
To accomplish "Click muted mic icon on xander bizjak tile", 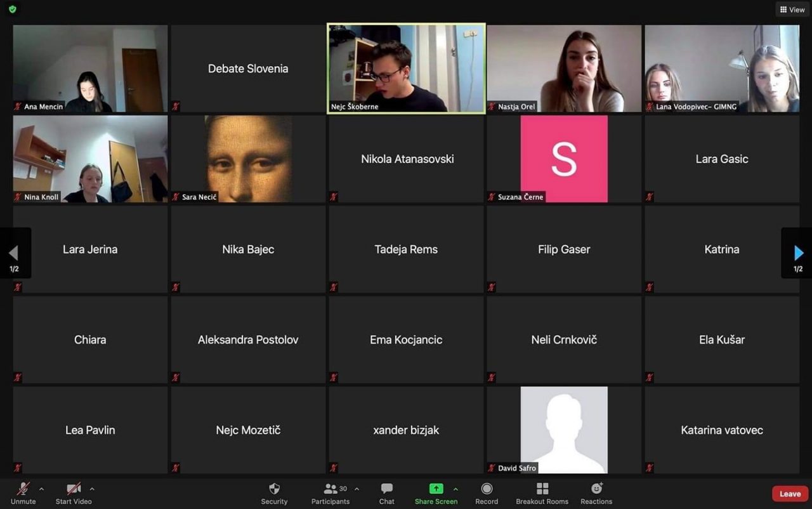I will pos(334,468).
